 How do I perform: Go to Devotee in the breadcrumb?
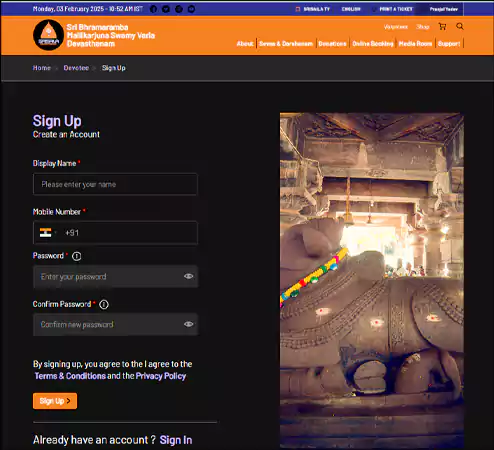(x=76, y=68)
